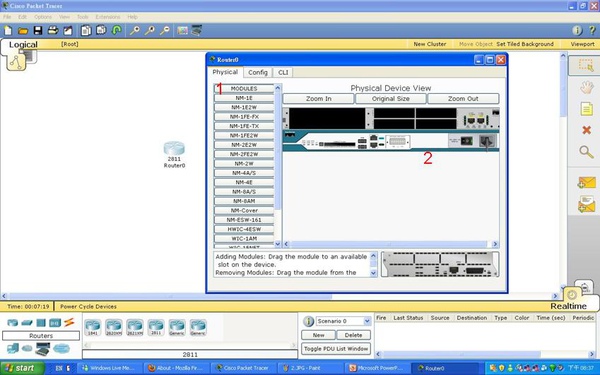600x375 pixels.
Task: Choose the Add Simple PDU envelope tool
Action: (587, 182)
